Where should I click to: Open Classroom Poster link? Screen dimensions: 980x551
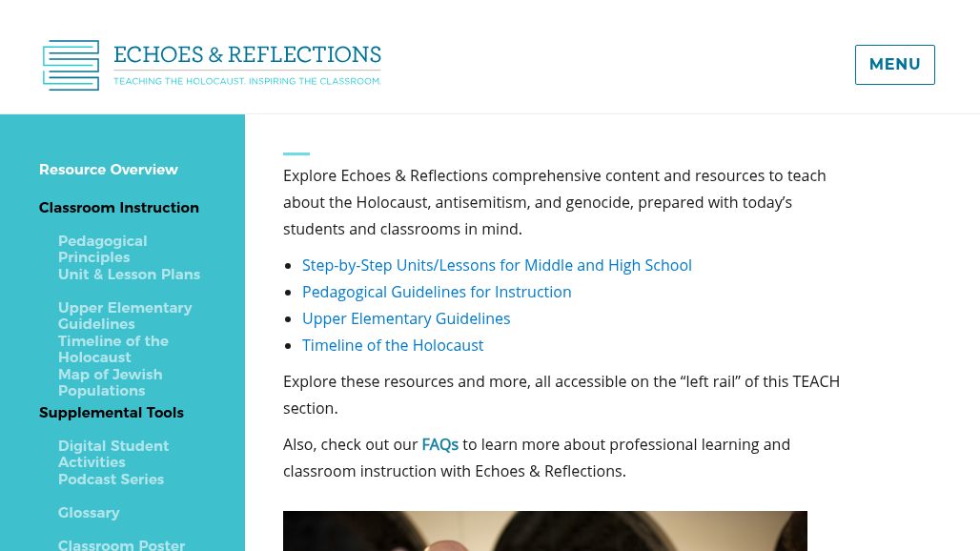coord(121,544)
